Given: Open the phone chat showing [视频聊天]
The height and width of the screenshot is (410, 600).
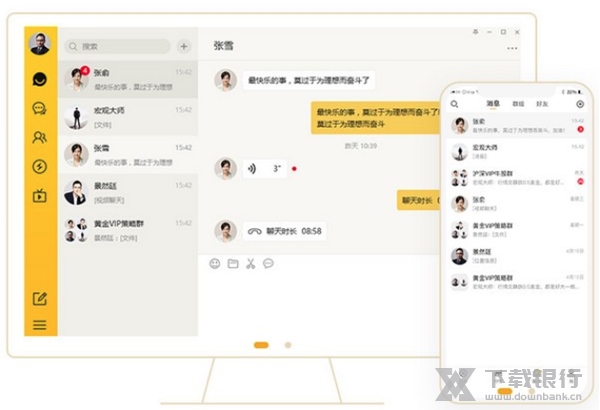Looking at the screenshot, I should click(517, 204).
